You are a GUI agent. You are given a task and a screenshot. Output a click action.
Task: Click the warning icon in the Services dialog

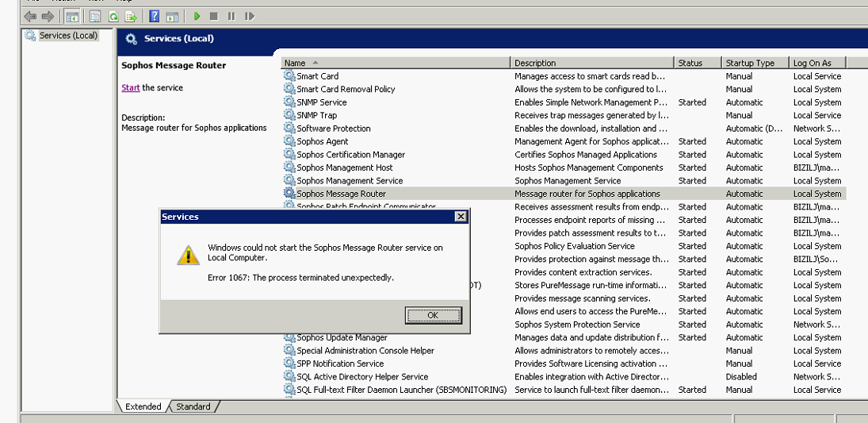coord(188,256)
